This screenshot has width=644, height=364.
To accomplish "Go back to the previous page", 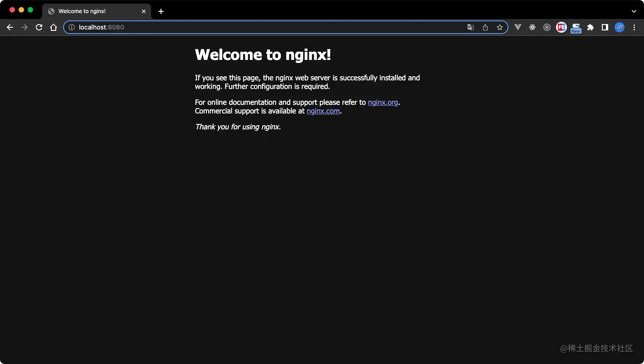I will click(x=10, y=27).
